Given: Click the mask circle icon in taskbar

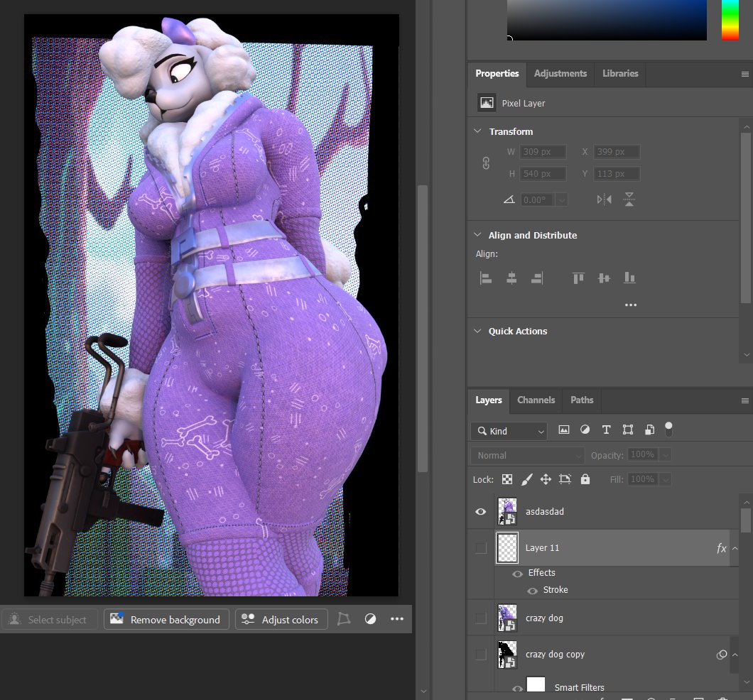Looking at the screenshot, I should [370, 619].
